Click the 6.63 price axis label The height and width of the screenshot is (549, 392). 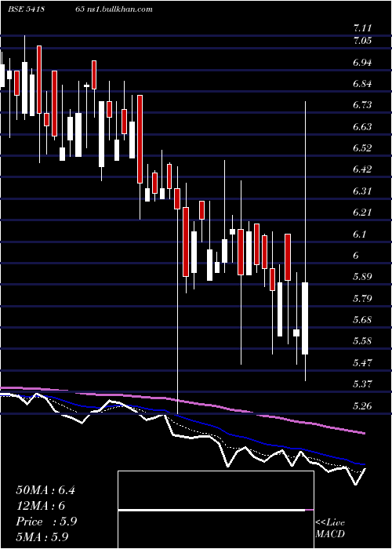363,127
